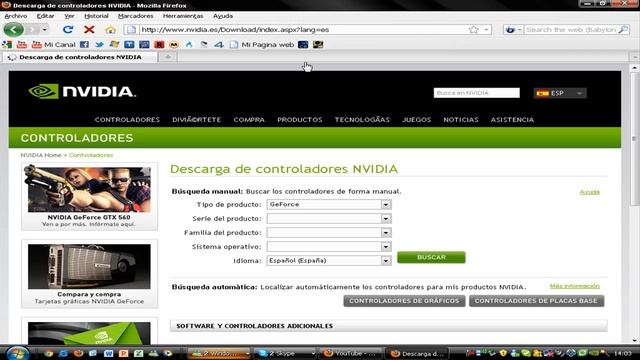Open the Ayuda link beside manual search

point(590,192)
